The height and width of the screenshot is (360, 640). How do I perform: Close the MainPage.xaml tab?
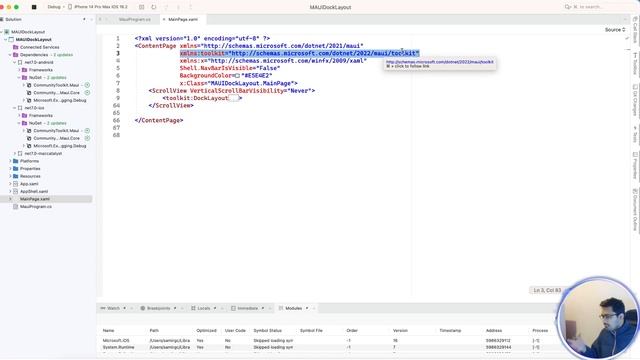[x=164, y=19]
